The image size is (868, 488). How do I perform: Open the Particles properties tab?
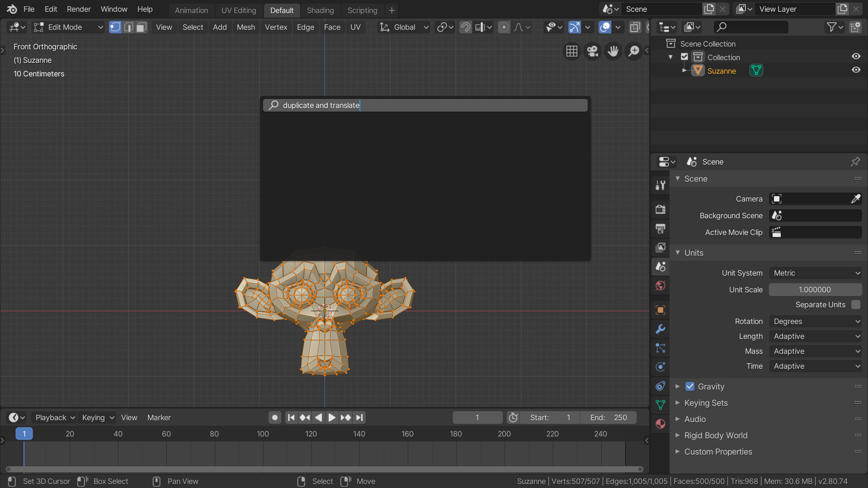[660, 348]
